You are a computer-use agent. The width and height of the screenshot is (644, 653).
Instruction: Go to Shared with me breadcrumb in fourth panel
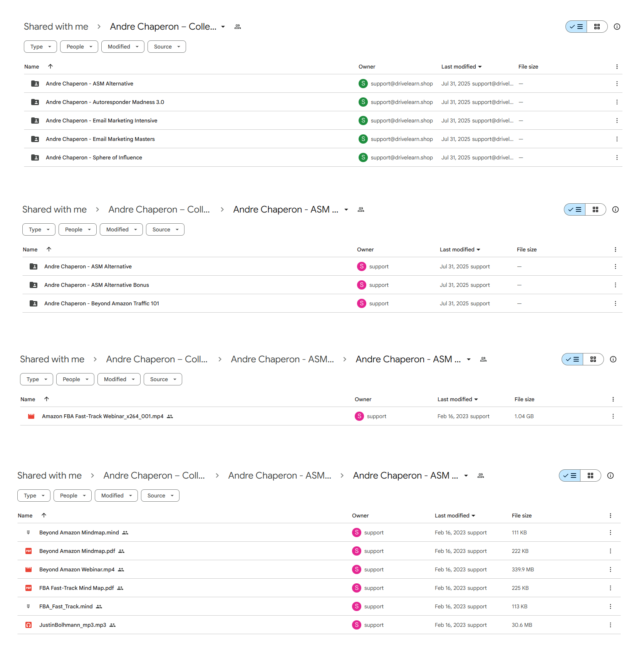coord(49,476)
